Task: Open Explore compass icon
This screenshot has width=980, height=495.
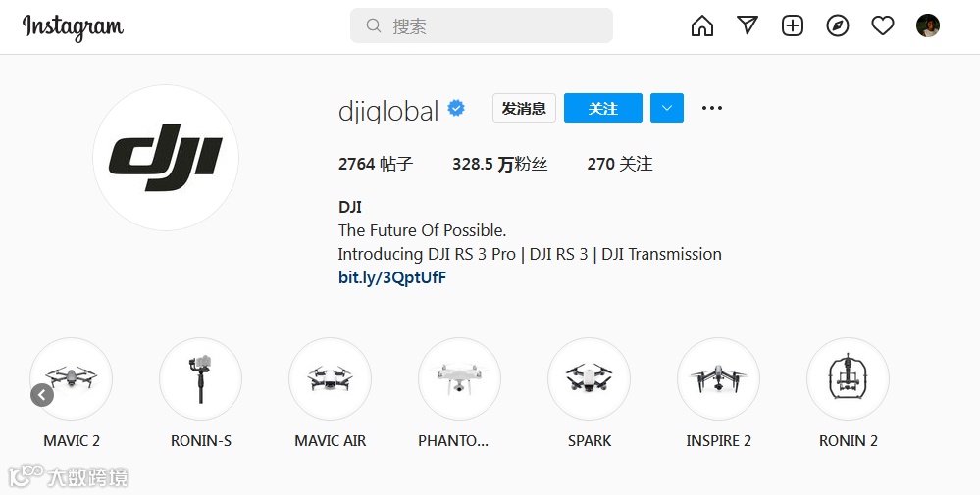Action: [838, 25]
